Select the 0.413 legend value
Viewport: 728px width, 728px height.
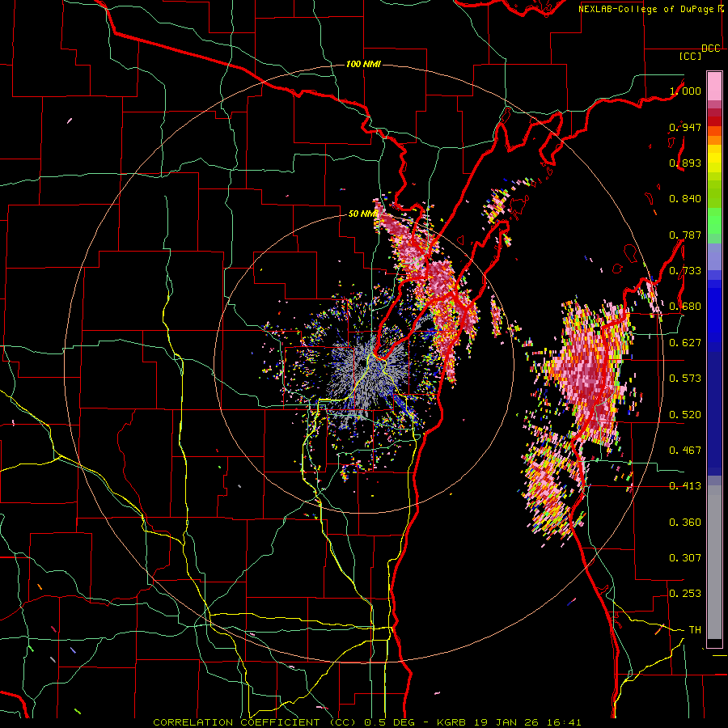tap(685, 486)
